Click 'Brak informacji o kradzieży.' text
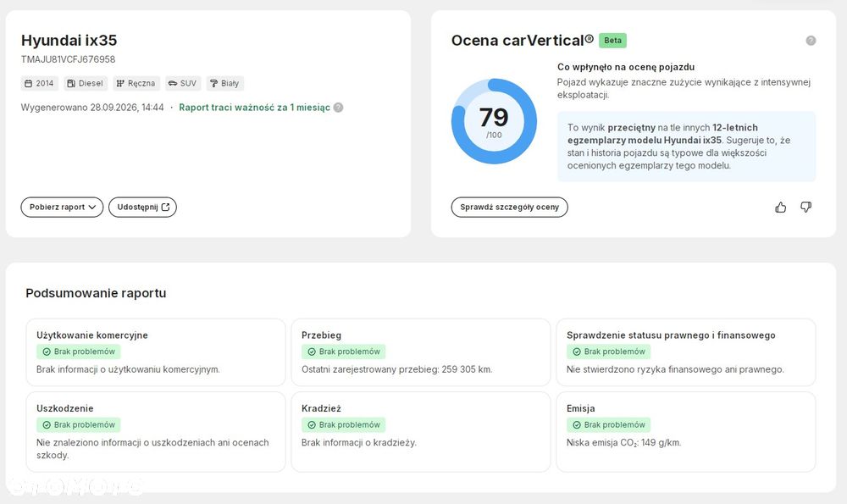 click(359, 443)
